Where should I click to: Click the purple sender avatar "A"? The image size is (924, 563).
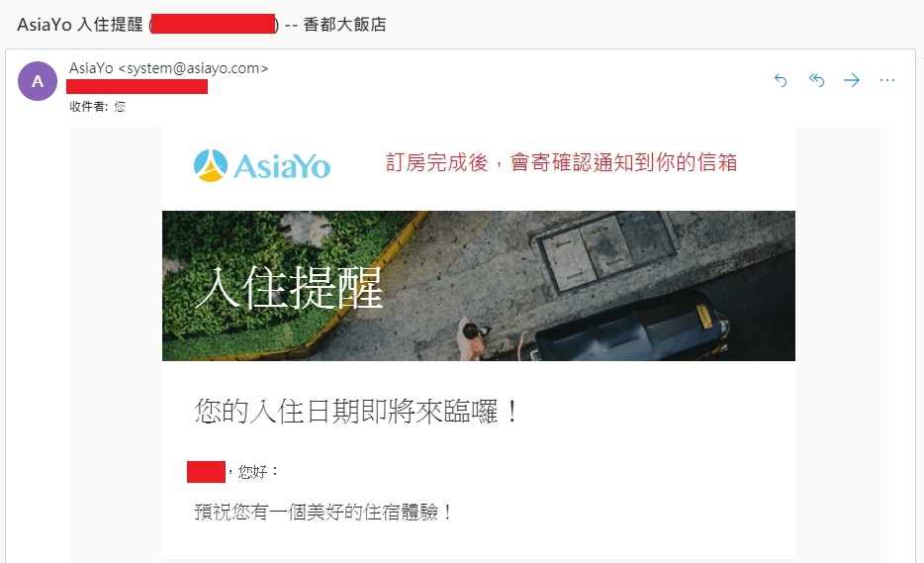(38, 81)
